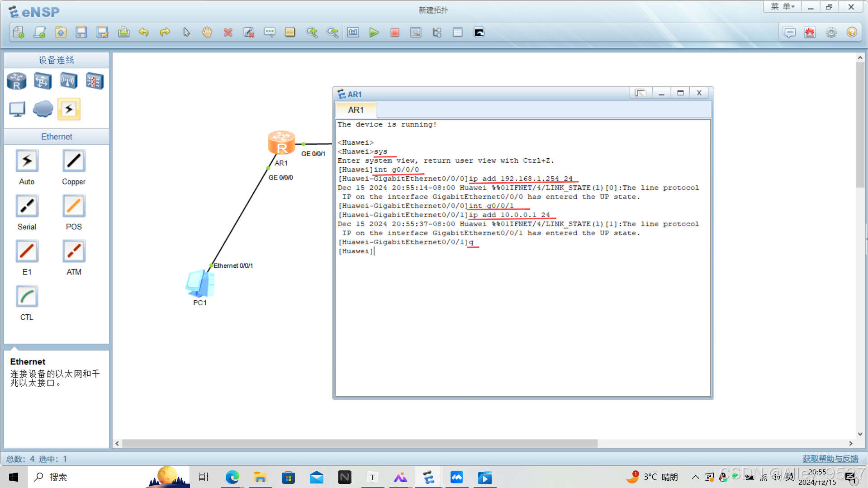This screenshot has height=488, width=868.
Task: Select the connection cables category
Action: click(x=69, y=109)
